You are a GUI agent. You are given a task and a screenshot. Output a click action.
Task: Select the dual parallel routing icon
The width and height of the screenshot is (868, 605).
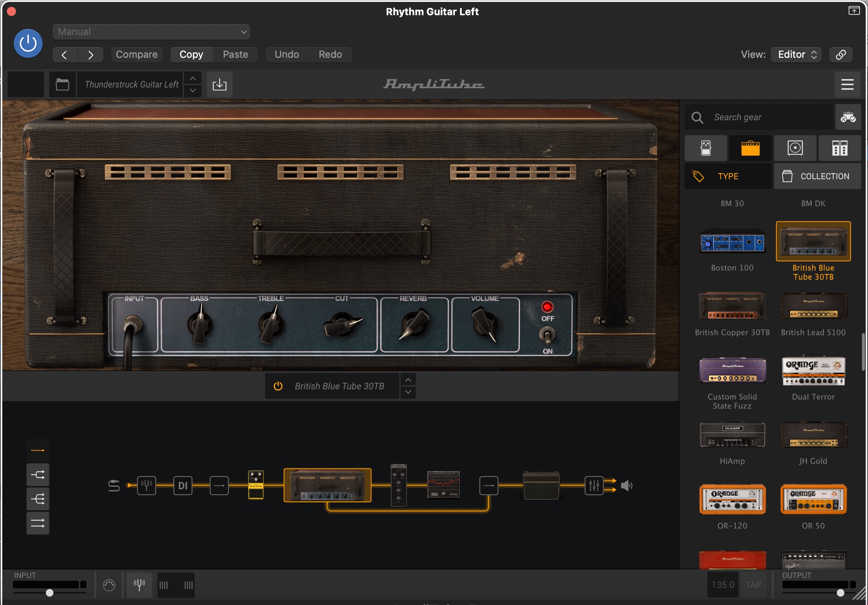[x=38, y=523]
